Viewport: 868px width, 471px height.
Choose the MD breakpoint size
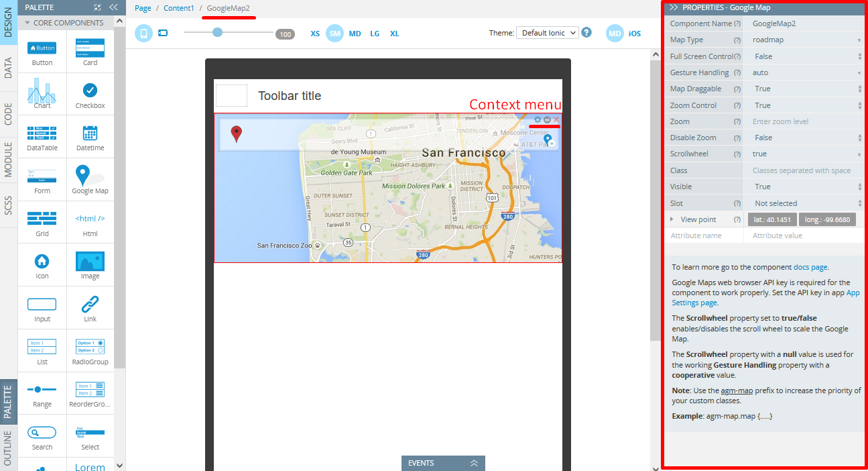click(355, 34)
